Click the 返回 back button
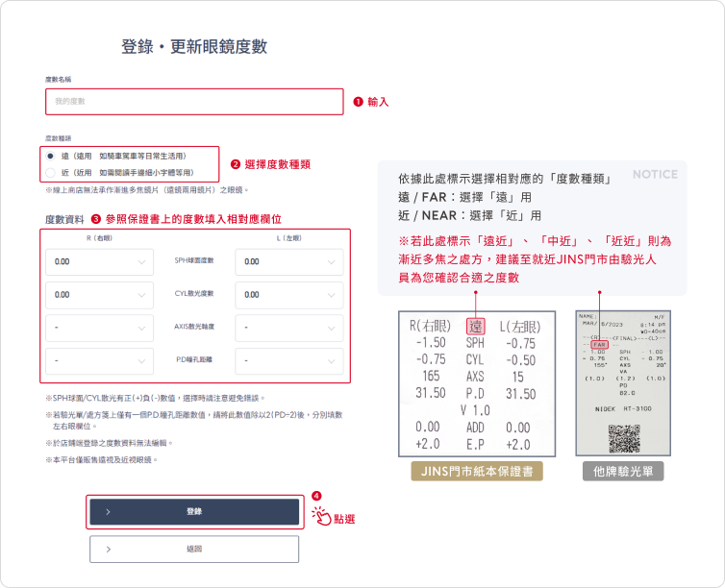This screenshot has height=588, width=725. click(x=193, y=549)
